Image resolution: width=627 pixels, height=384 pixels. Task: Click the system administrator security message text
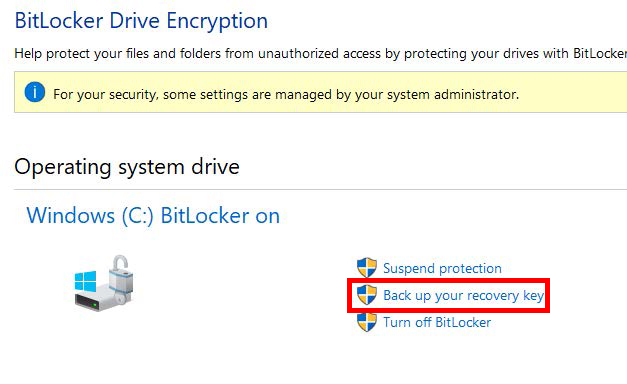pyautogui.click(x=286, y=94)
